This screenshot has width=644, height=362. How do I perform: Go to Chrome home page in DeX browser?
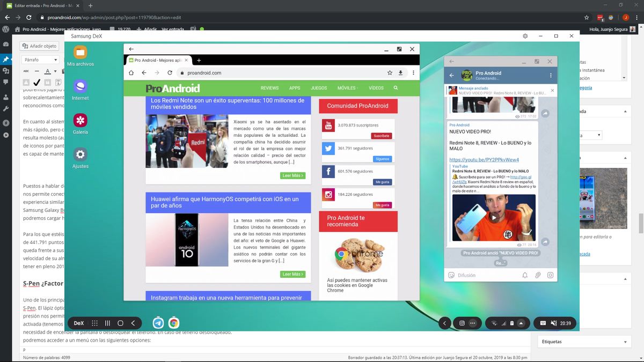131,73
